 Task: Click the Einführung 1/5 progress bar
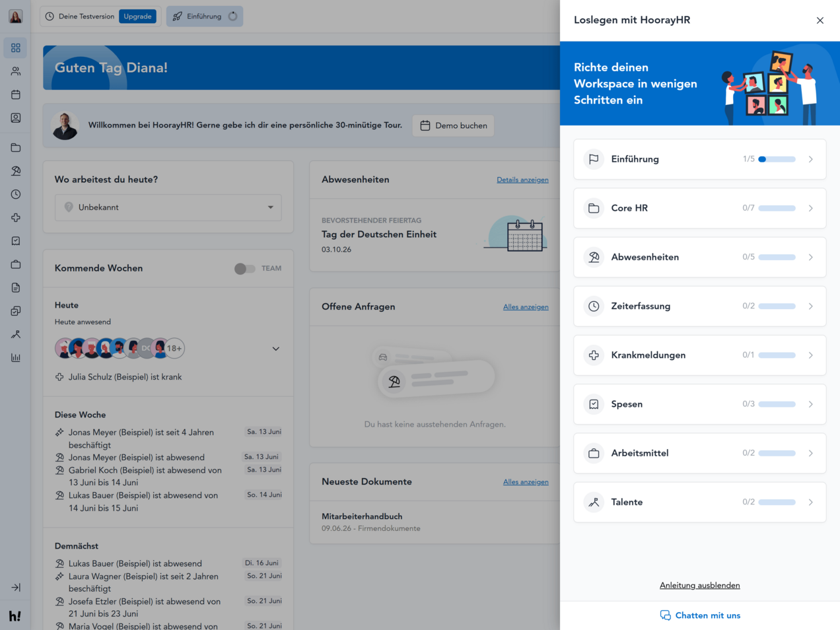click(x=777, y=159)
